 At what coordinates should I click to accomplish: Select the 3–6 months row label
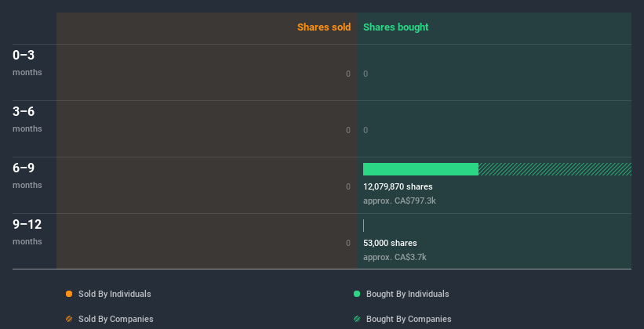coord(27,119)
